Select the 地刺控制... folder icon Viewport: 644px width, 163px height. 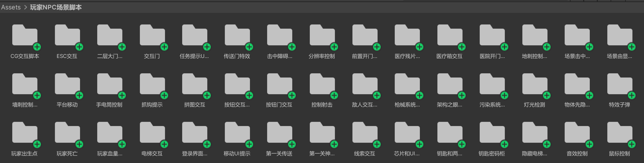pos(535,35)
